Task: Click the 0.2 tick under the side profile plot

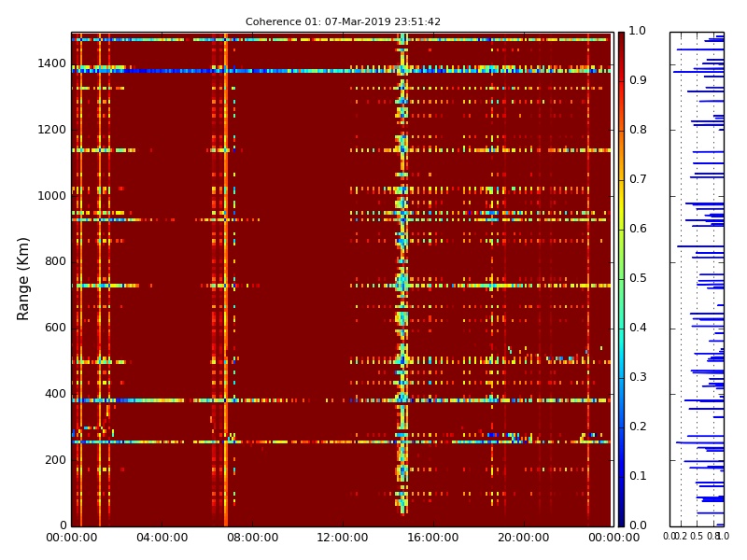Action: 682,536
